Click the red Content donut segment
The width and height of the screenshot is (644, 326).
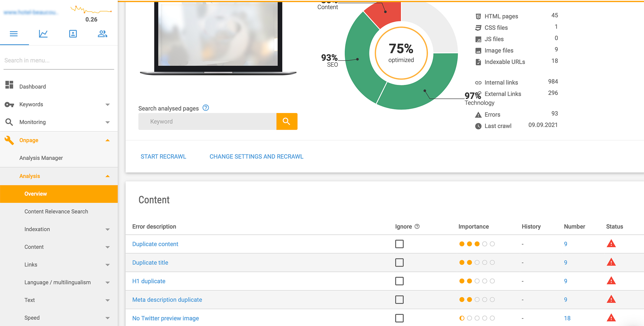click(385, 14)
